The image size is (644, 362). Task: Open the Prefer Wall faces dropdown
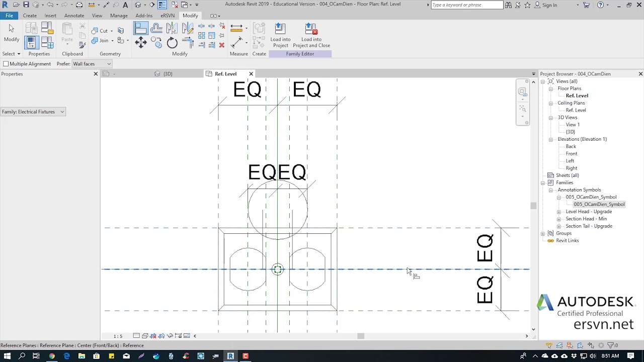click(92, 64)
